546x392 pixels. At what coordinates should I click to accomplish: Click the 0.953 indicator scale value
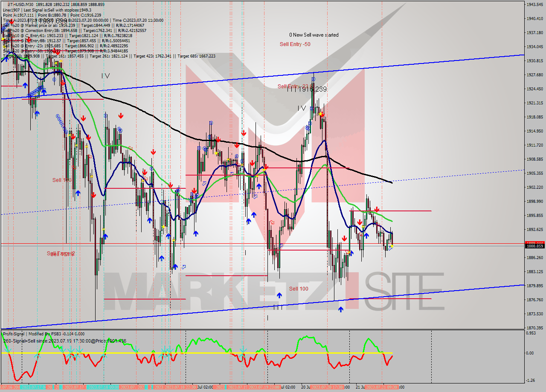pos(531,333)
